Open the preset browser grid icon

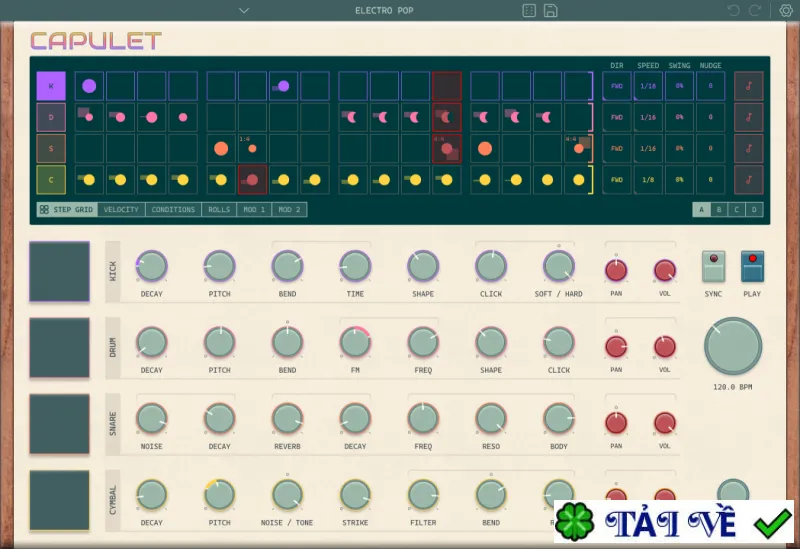[529, 10]
